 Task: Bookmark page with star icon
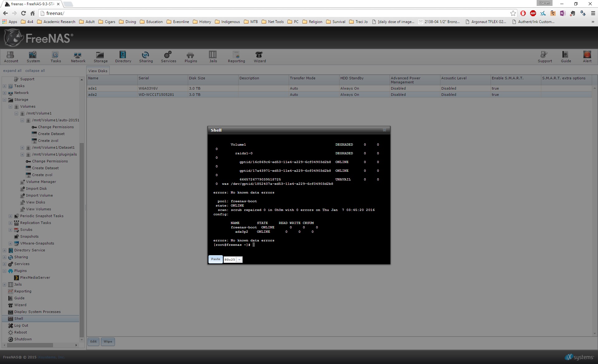click(x=513, y=13)
